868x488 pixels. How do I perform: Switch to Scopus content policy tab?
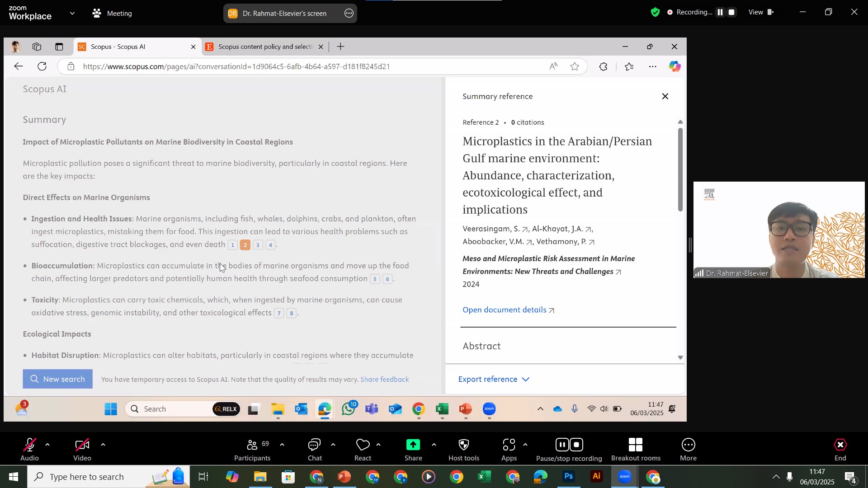point(264,47)
